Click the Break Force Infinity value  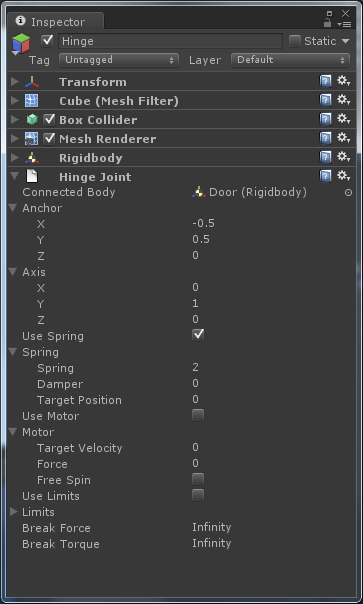pos(212,527)
